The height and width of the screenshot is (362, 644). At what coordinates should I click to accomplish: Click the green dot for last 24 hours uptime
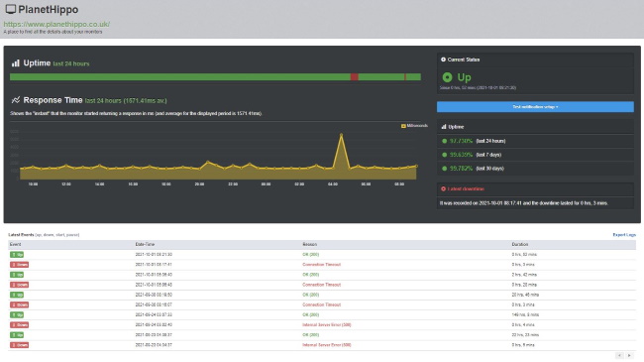[444, 141]
